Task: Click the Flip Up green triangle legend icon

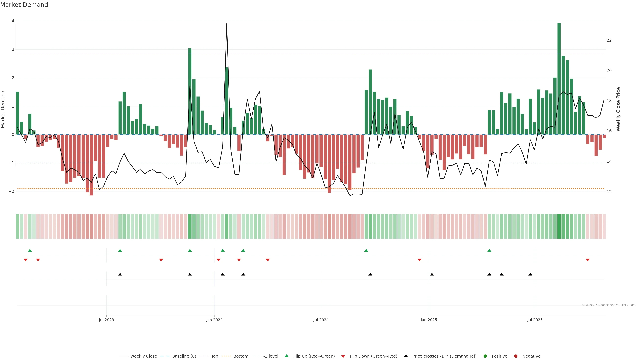Action: (x=286, y=356)
